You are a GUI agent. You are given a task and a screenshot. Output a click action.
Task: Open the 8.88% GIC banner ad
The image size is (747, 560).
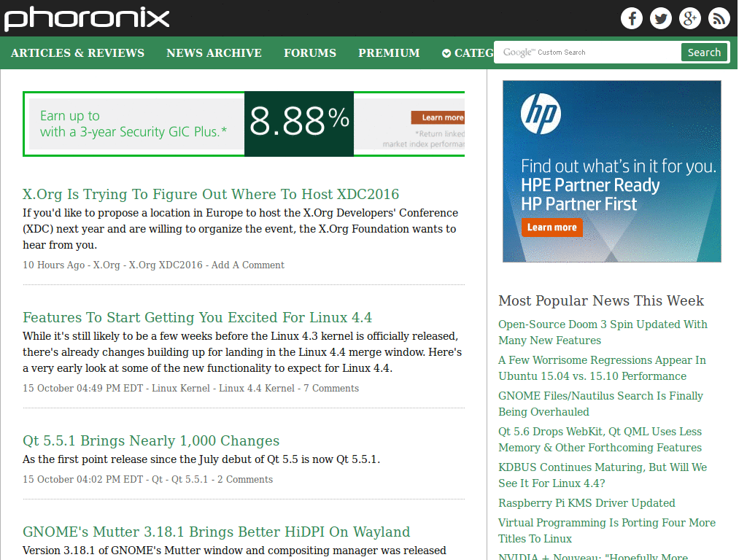(x=244, y=124)
